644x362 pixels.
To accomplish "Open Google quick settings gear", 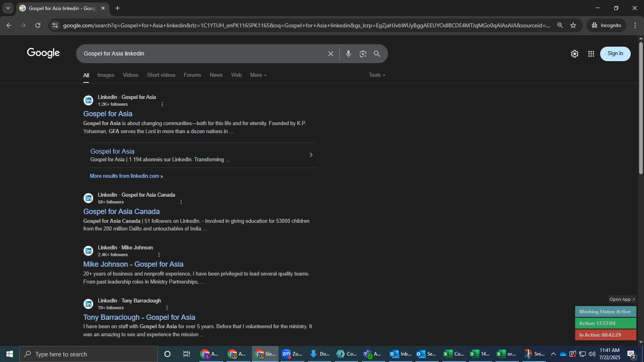I will pyautogui.click(x=574, y=53).
